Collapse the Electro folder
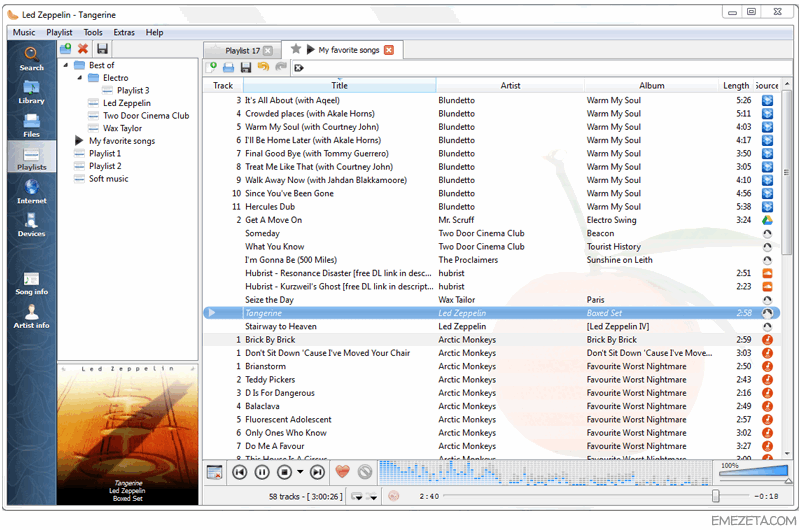The width and height of the screenshot is (800, 530). point(80,78)
